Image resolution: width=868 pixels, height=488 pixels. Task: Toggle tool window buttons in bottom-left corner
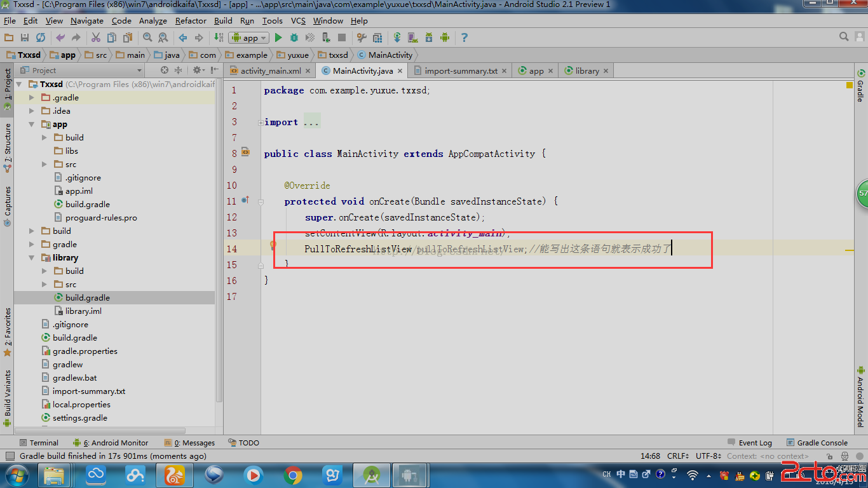click(9, 456)
